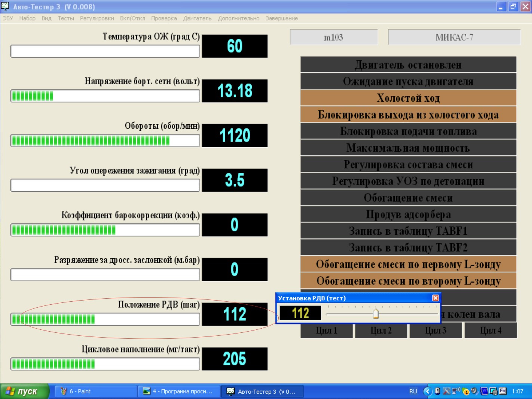Open the Windows пуск start button

(x=25, y=391)
